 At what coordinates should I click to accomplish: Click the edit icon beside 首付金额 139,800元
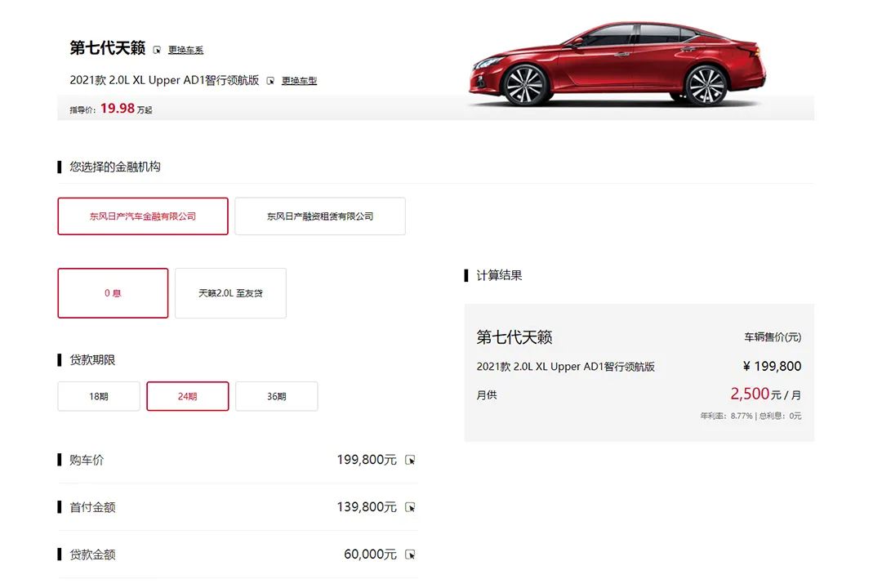[408, 507]
